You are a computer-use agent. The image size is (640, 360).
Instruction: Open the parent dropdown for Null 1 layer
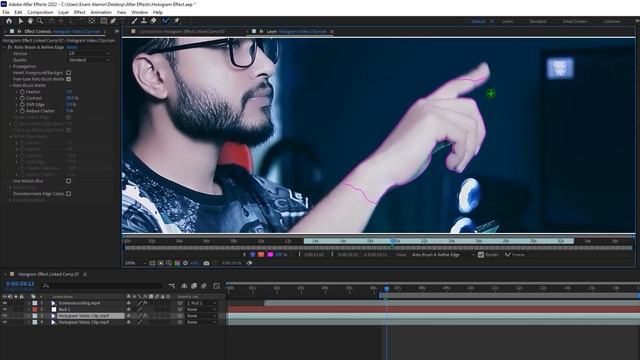pyautogui.click(x=202, y=309)
